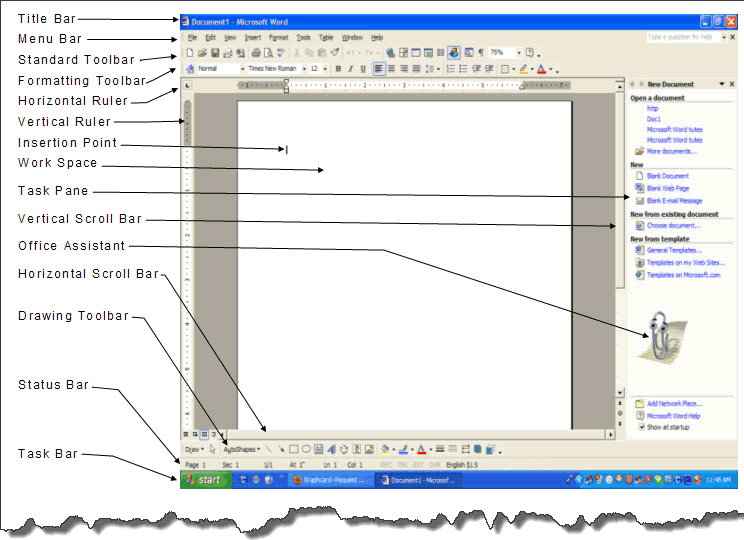Screen dimensions: 744x540
Task: Click the Columns icon in Standard toolbar
Action: pos(440,53)
